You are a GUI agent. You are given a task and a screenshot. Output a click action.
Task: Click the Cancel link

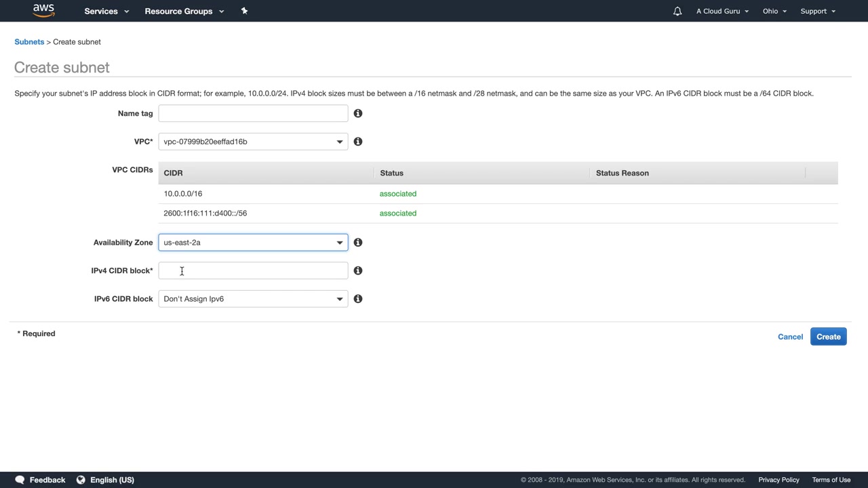[790, 337]
